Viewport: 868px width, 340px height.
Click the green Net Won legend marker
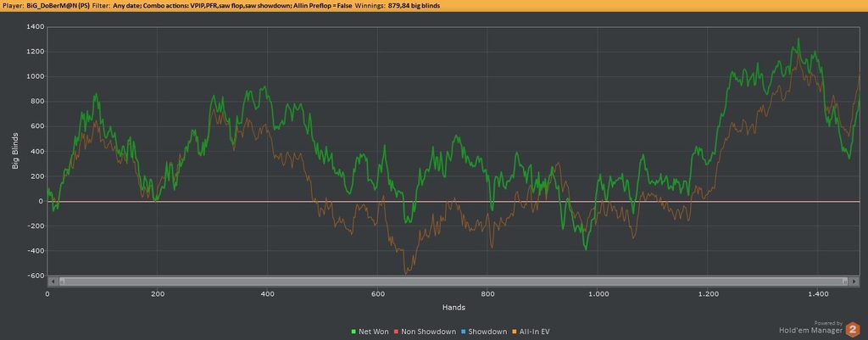click(352, 331)
